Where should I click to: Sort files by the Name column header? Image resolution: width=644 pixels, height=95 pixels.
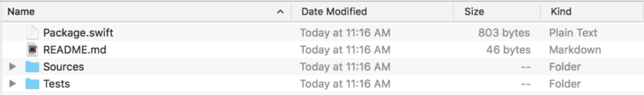[x=21, y=12]
